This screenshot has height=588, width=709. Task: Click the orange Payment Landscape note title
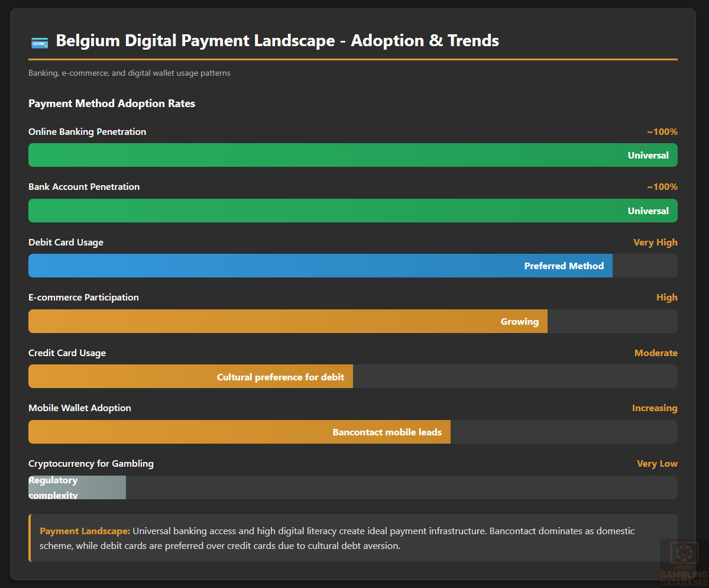point(85,531)
